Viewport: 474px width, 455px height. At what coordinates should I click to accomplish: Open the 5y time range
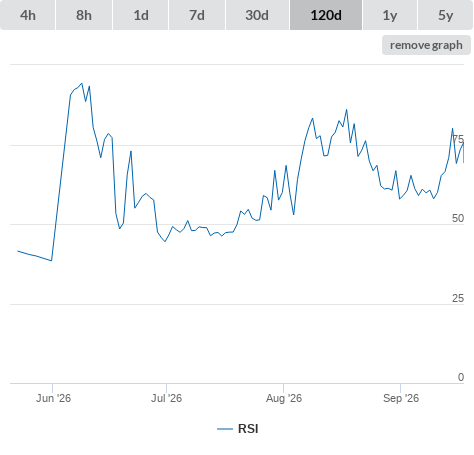(x=445, y=15)
